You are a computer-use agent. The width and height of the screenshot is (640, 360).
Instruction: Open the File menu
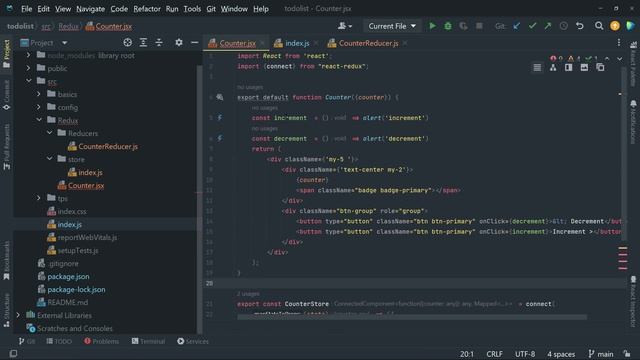pyautogui.click(x=27, y=9)
